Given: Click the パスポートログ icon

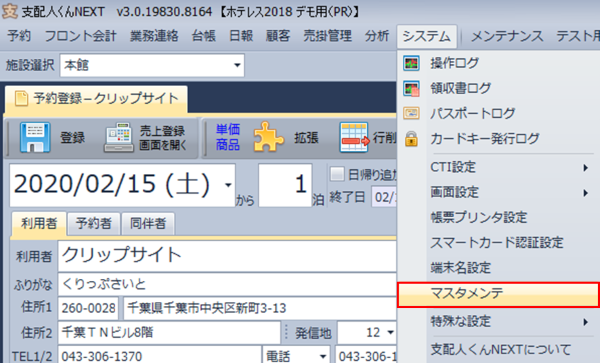Looking at the screenshot, I should [411, 113].
